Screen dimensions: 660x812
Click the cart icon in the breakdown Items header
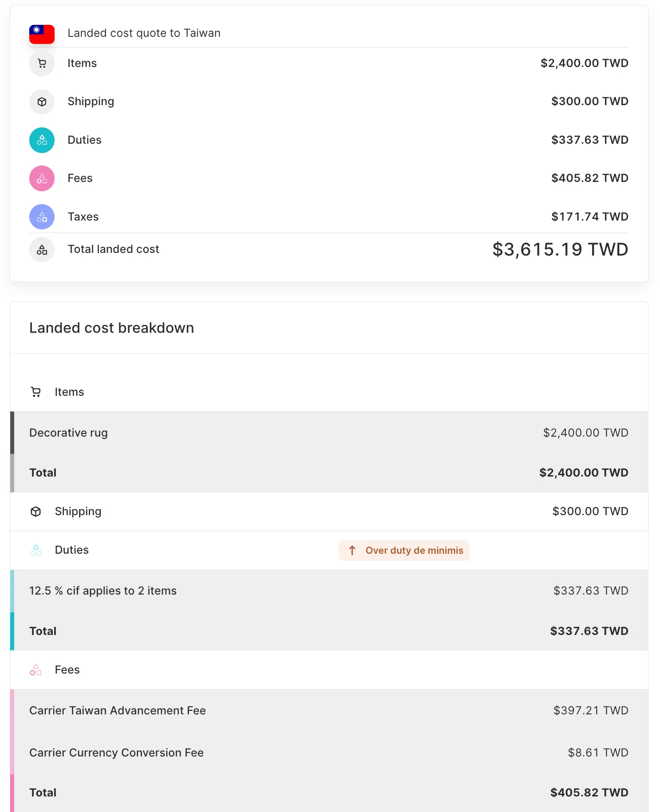36,392
